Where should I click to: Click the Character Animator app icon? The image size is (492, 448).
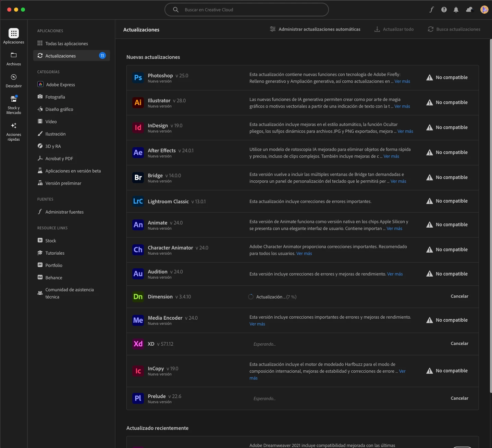(138, 250)
